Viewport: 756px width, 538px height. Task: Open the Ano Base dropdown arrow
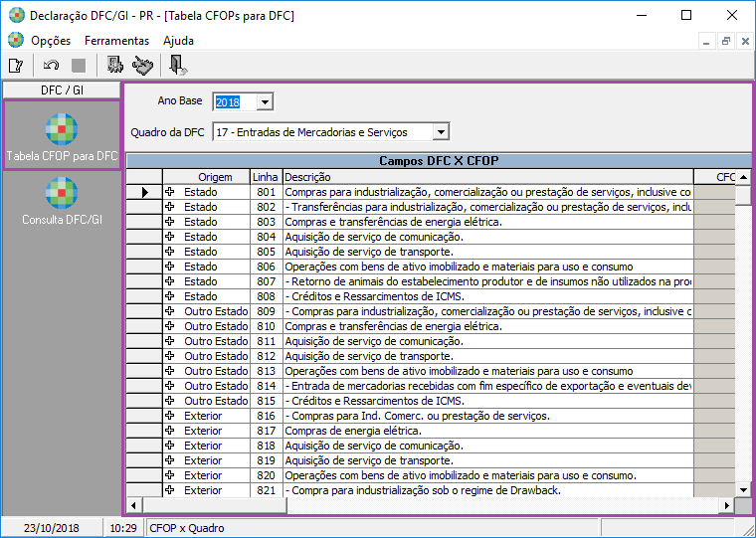click(265, 102)
